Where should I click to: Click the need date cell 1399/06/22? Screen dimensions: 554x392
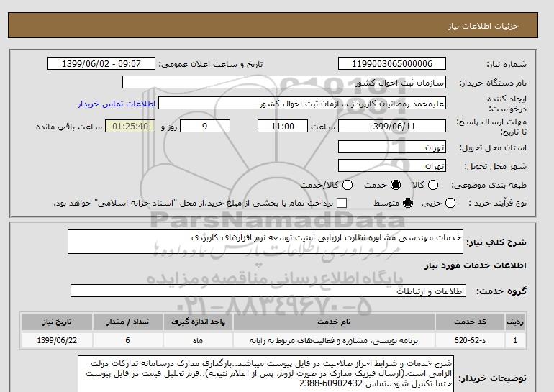click(57, 340)
